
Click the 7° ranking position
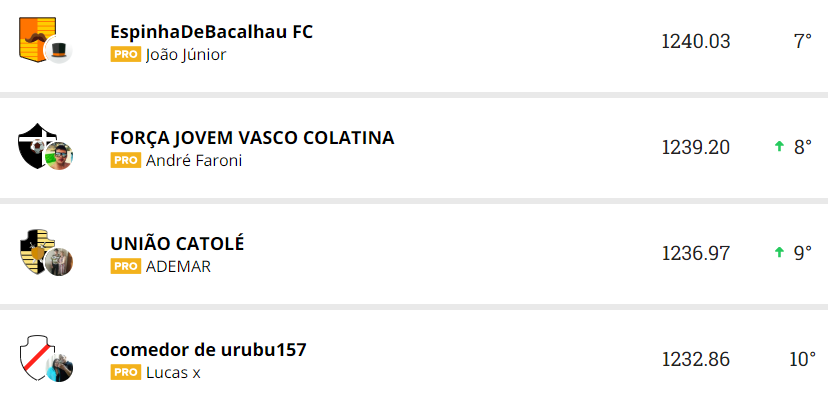(803, 42)
